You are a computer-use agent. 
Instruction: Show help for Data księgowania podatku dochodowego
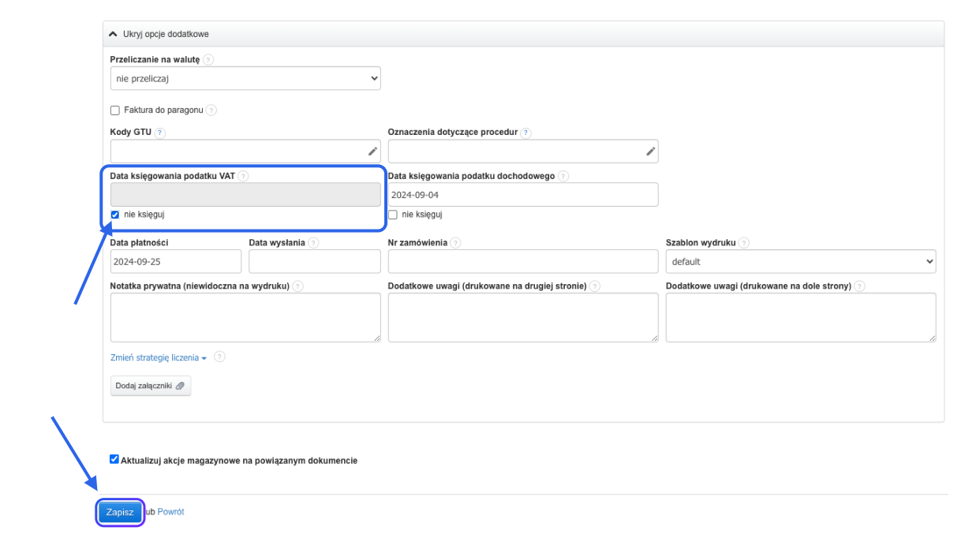click(x=563, y=177)
